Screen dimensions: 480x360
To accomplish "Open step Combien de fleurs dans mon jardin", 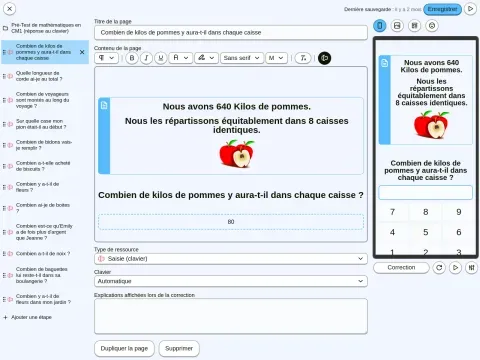I will pos(45,299).
